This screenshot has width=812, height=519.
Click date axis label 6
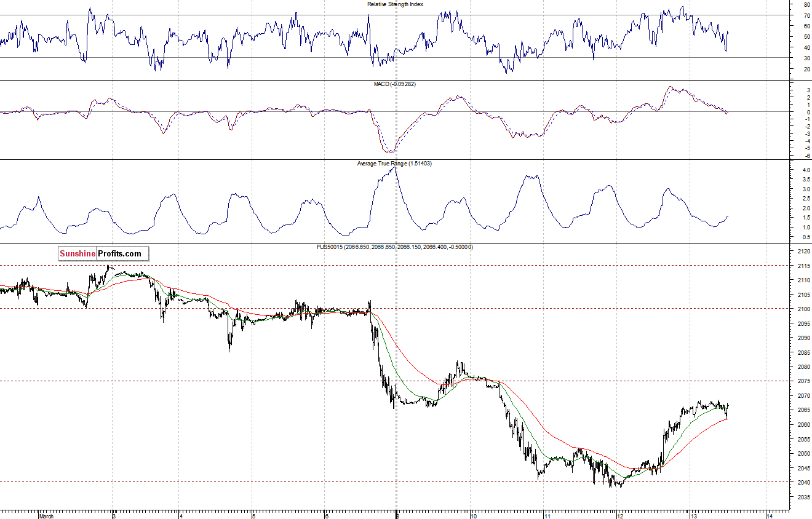pyautogui.click(x=326, y=516)
